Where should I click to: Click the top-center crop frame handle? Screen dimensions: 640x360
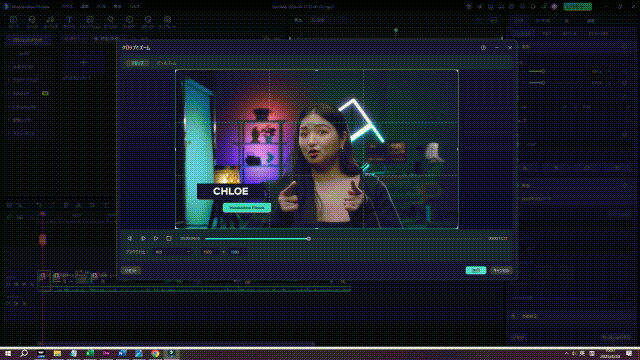(317, 70)
